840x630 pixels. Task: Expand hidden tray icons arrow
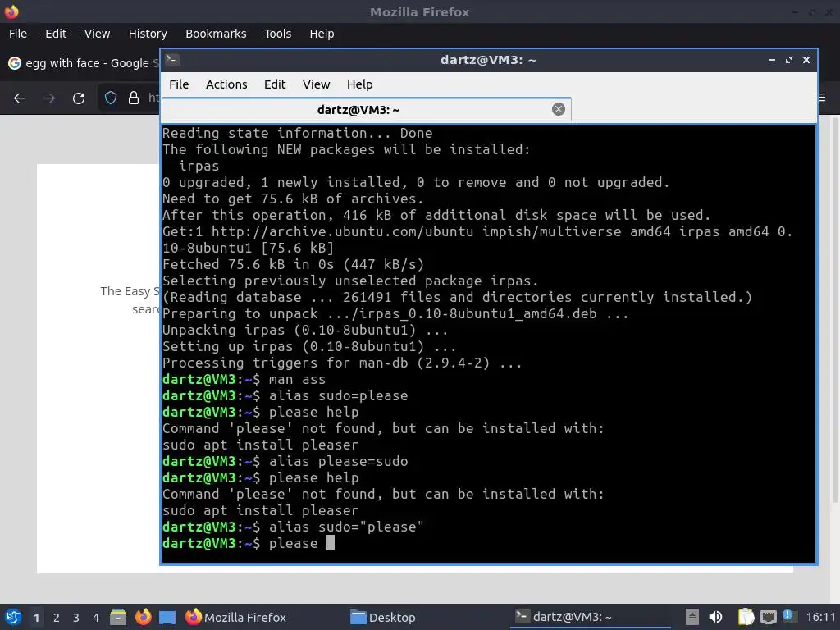point(692,617)
